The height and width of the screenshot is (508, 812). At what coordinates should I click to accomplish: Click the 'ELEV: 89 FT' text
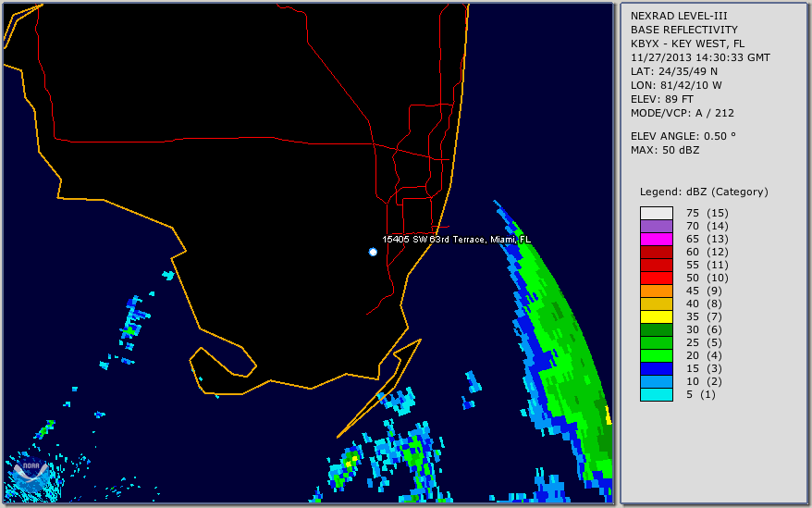coord(661,100)
